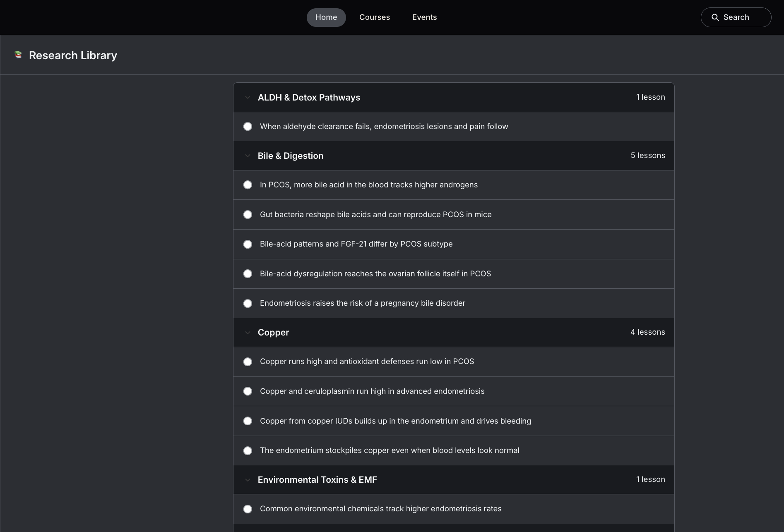The image size is (784, 532).
Task: Click the Research Library page title
Action: [x=73, y=55]
